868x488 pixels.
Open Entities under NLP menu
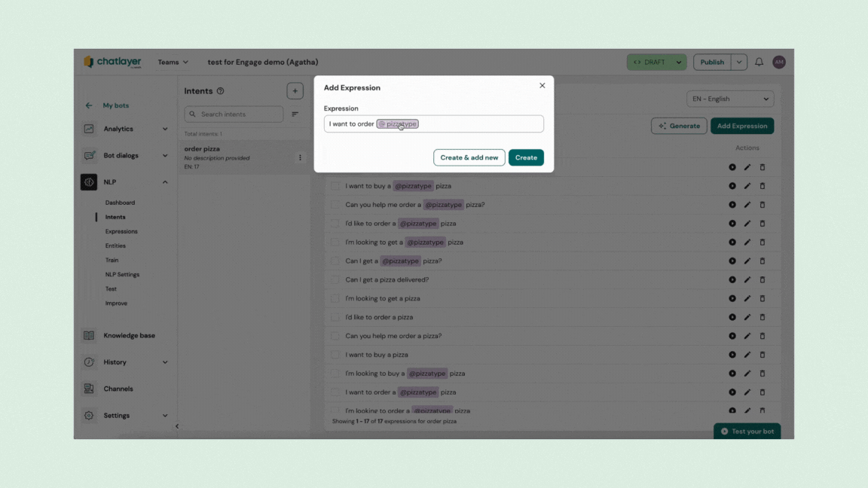click(x=115, y=246)
